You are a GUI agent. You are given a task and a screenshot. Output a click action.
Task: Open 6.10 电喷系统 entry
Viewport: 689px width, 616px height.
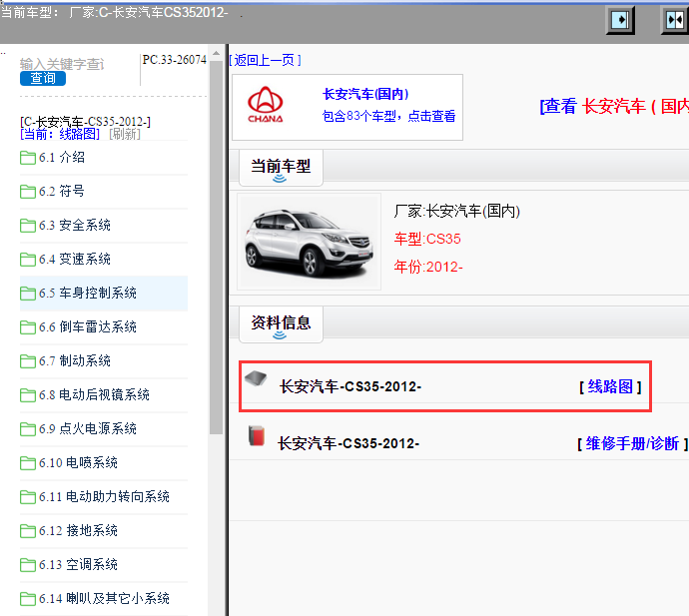tap(78, 462)
